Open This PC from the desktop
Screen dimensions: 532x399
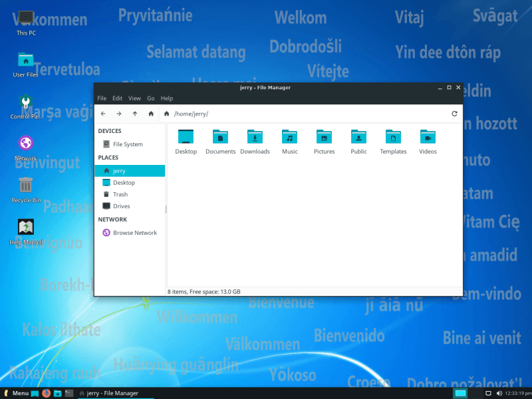[25, 19]
